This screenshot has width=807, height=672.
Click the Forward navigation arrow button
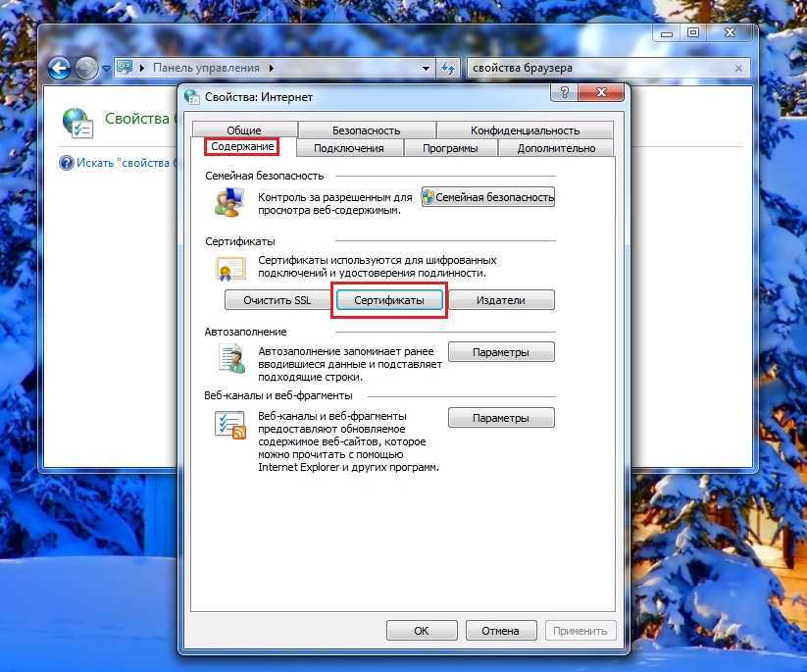[86, 69]
